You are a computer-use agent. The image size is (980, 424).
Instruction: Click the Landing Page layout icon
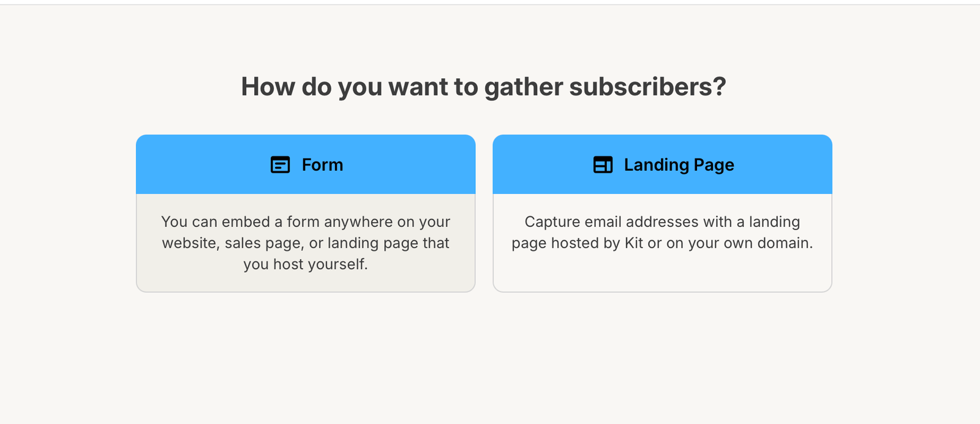coord(603,165)
